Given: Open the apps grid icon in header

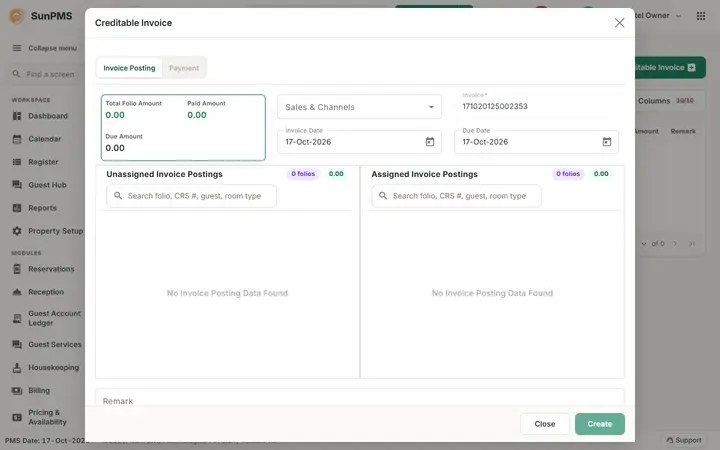Looking at the screenshot, I should pyautogui.click(x=700, y=16).
